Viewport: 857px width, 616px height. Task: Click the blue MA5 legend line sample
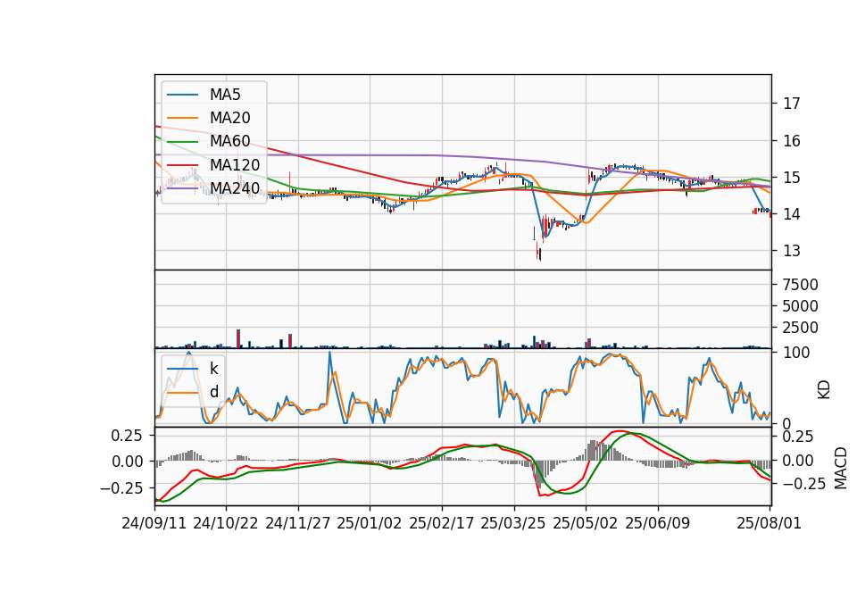point(182,95)
